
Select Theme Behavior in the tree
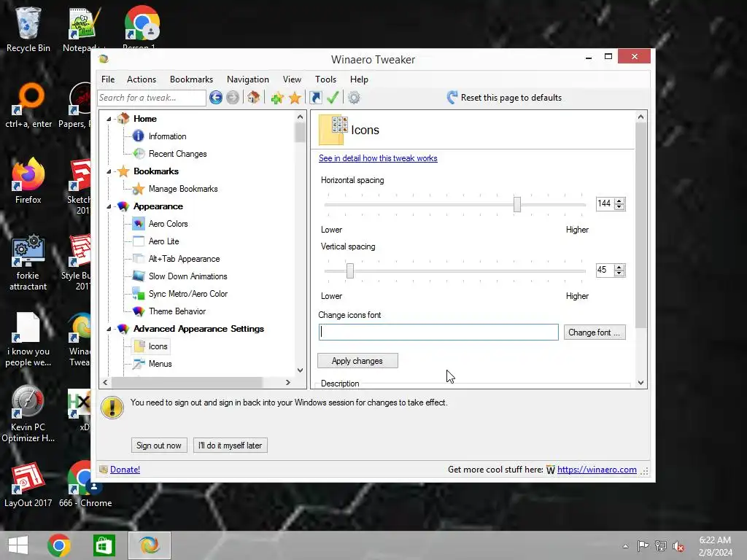(177, 311)
